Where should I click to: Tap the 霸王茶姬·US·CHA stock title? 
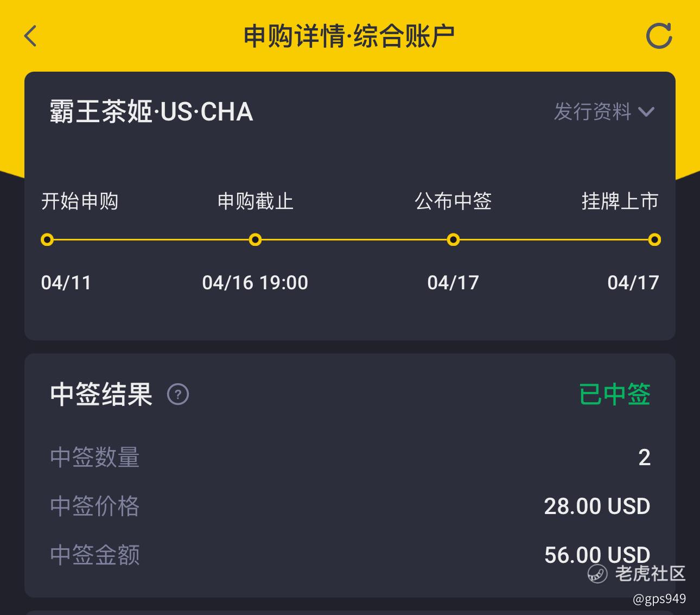[x=151, y=112]
